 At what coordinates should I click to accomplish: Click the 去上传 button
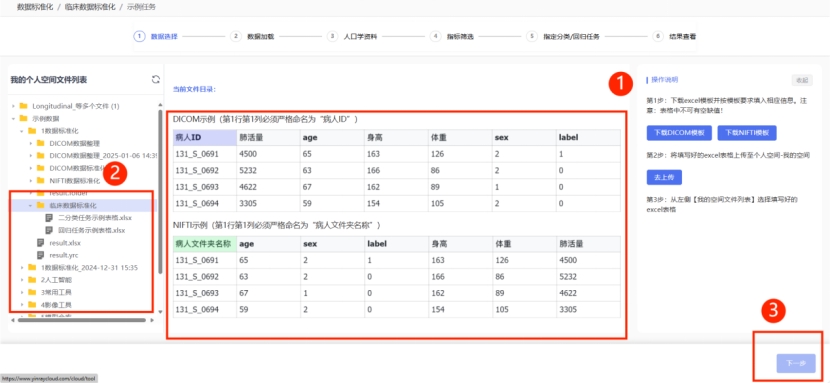tap(664, 177)
